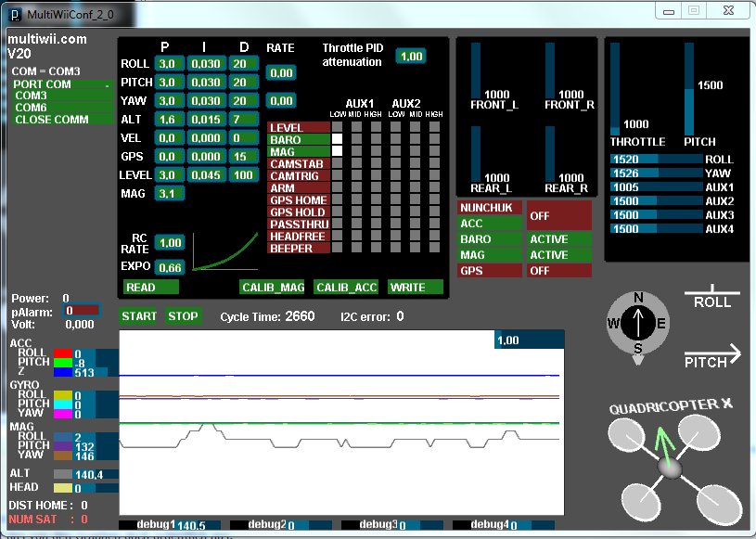Enable PASSTHRU on AUX1 LOW
The height and width of the screenshot is (539, 756).
[x=337, y=224]
